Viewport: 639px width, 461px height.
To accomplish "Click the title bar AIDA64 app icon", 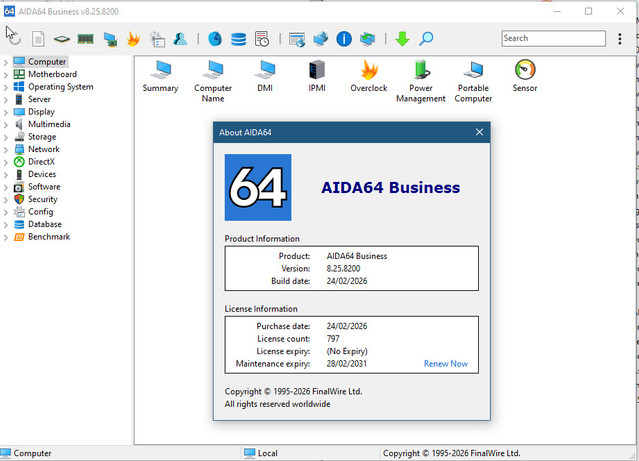I will (x=9, y=11).
